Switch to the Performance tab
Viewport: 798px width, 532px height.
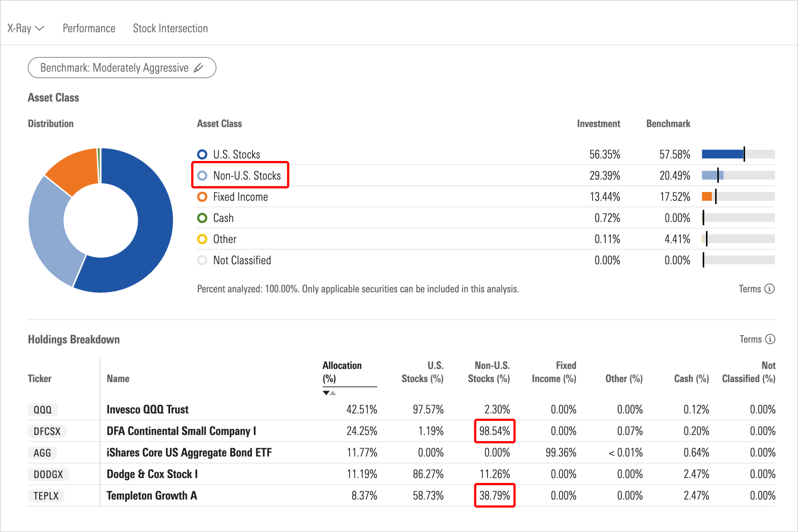[x=89, y=29]
